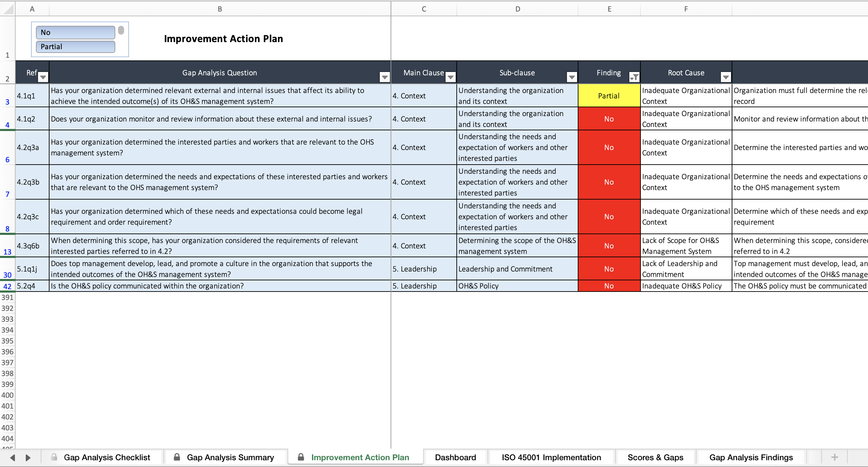Click the cell with ref 4.3q6b
The width and height of the screenshot is (868, 467).
[32, 246]
